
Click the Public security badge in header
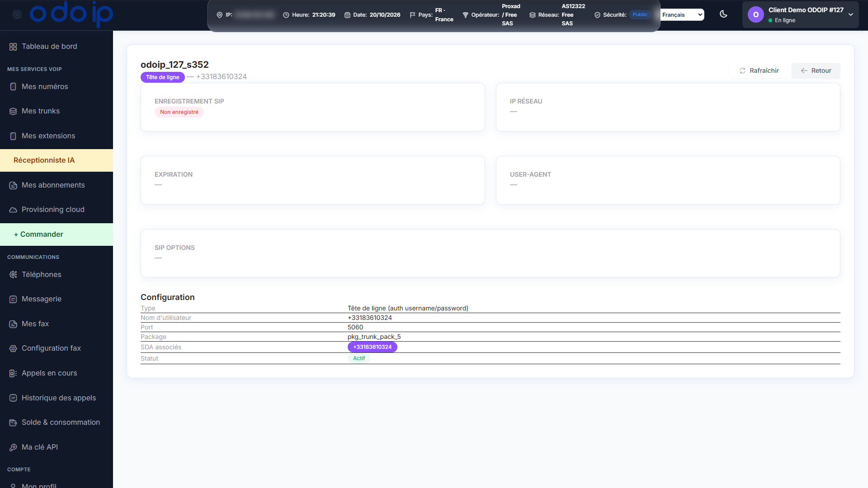click(640, 14)
